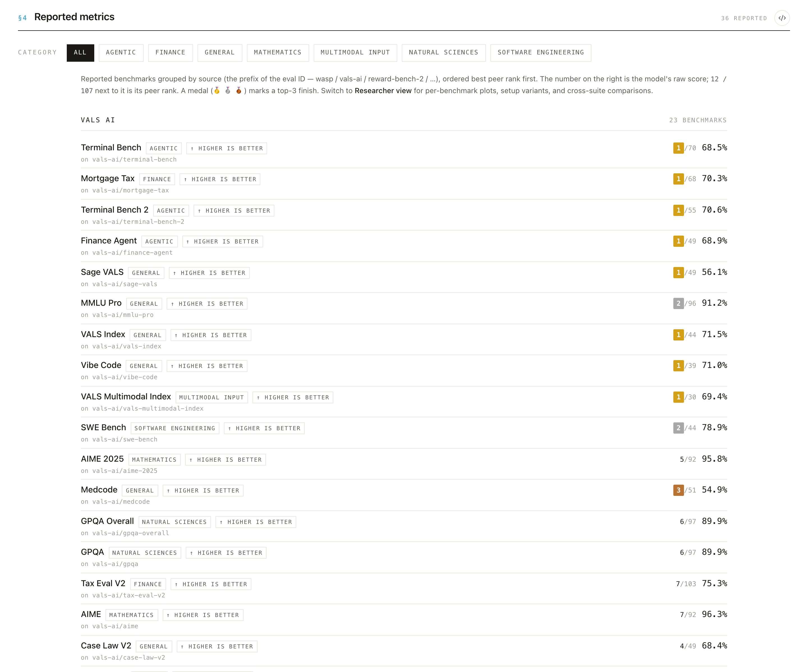808x672 pixels.
Task: Click the 96.3% score on the AIME row
Action: click(x=715, y=614)
